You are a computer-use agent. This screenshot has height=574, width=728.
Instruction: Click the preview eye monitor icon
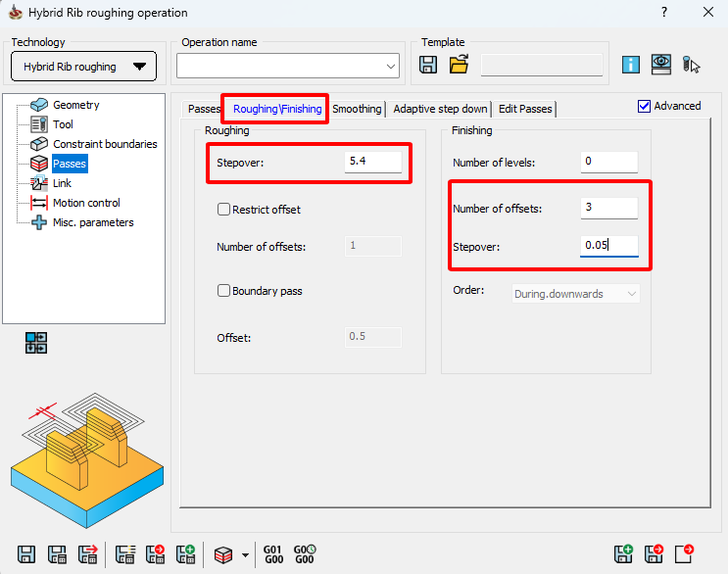(661, 65)
